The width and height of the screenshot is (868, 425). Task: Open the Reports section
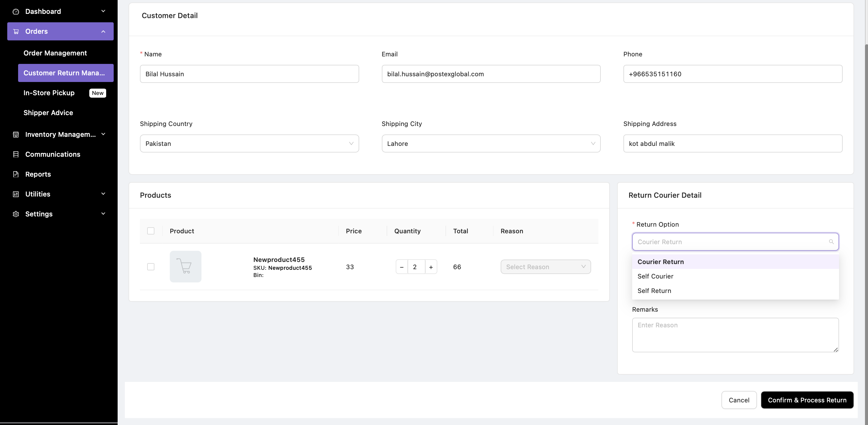[x=60, y=174]
